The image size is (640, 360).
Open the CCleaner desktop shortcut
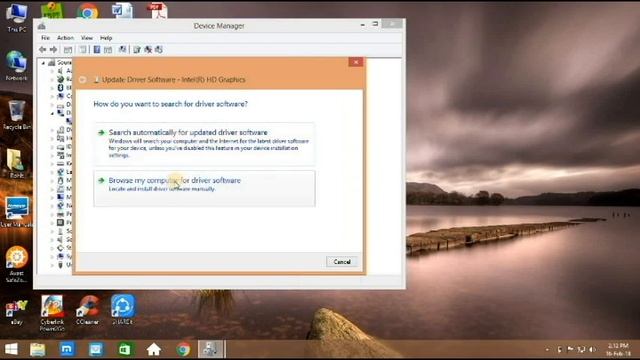[x=87, y=310]
